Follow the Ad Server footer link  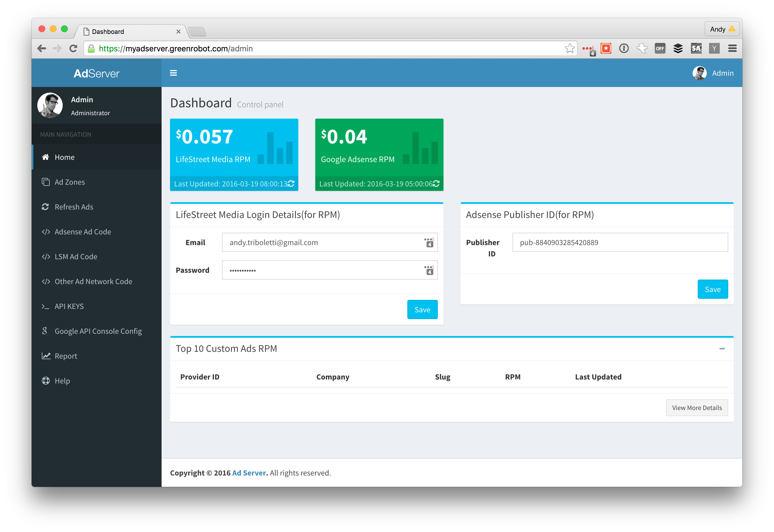point(249,473)
